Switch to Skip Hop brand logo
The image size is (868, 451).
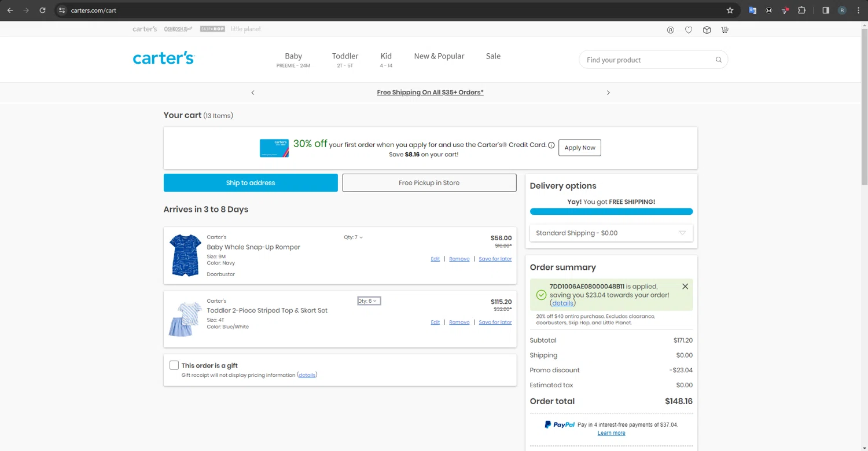point(212,29)
